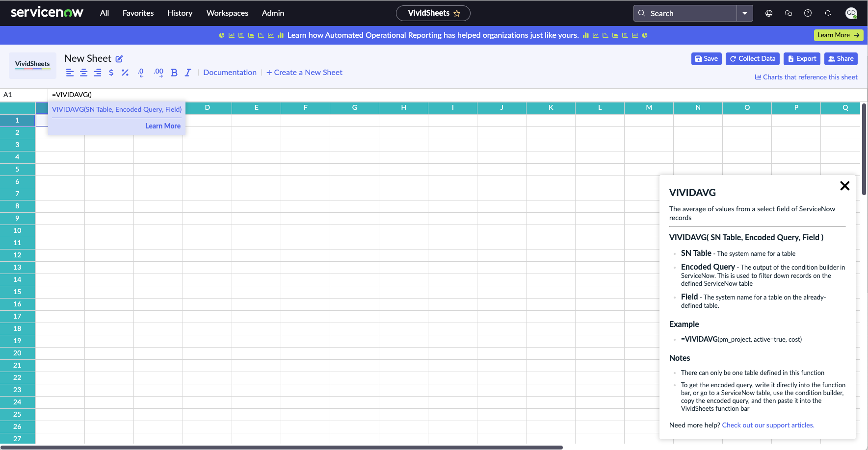Align cell text to the left
The width and height of the screenshot is (868, 450).
pyautogui.click(x=70, y=73)
